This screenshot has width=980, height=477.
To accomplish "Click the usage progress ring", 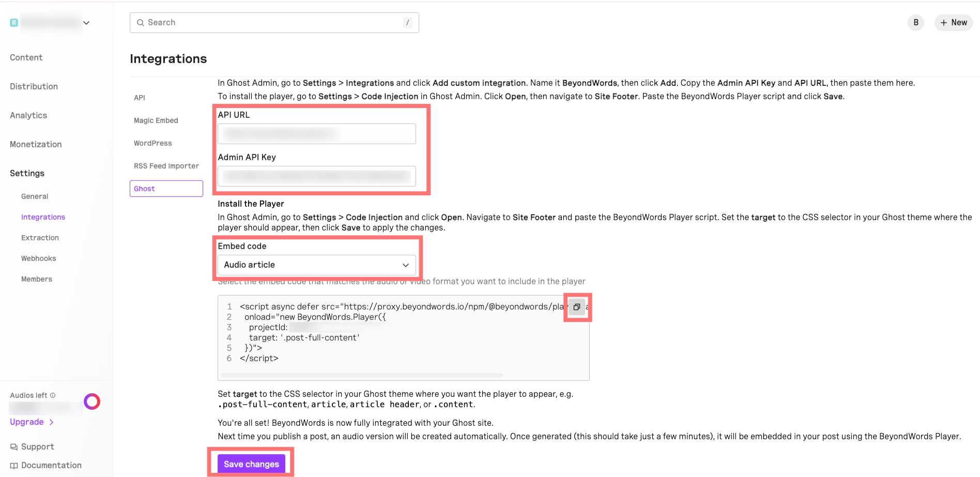I will tap(92, 402).
